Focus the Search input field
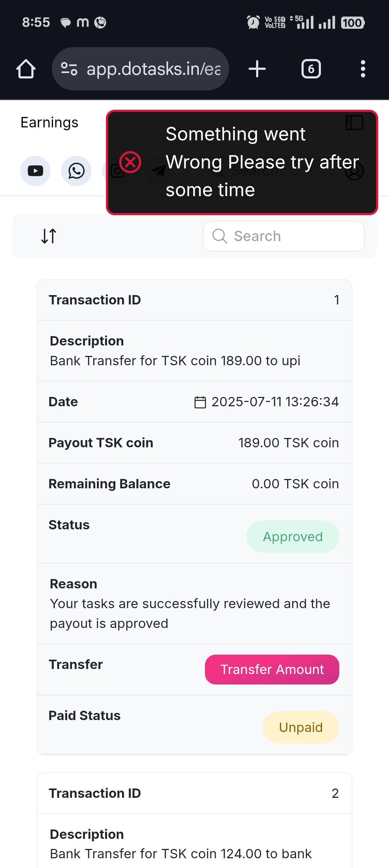Screen dimensions: 389x868 click(x=284, y=236)
